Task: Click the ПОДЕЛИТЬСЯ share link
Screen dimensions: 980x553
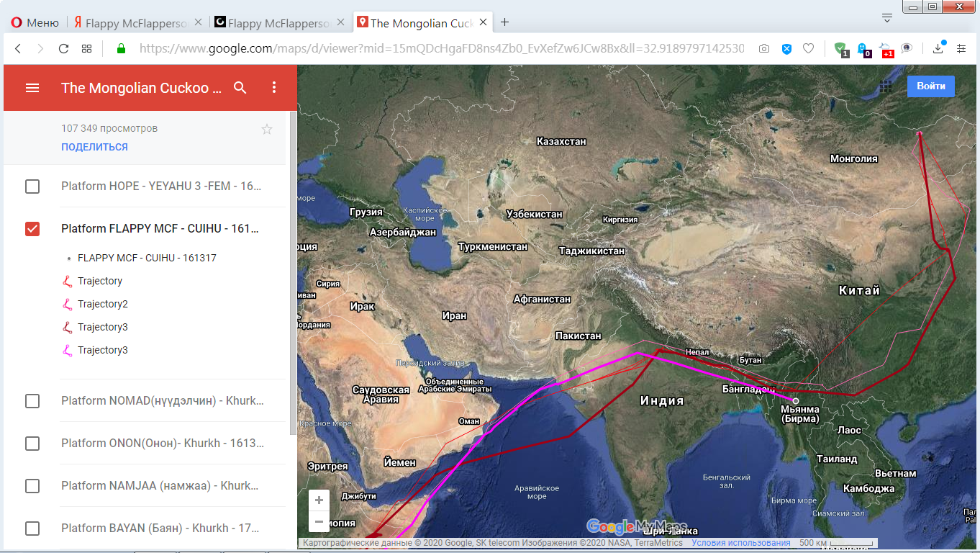Action: coord(94,147)
